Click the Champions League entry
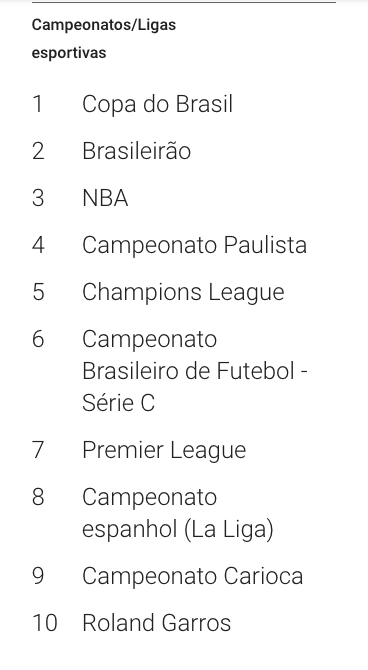Screen dimensions: 368x670 click(x=183, y=293)
